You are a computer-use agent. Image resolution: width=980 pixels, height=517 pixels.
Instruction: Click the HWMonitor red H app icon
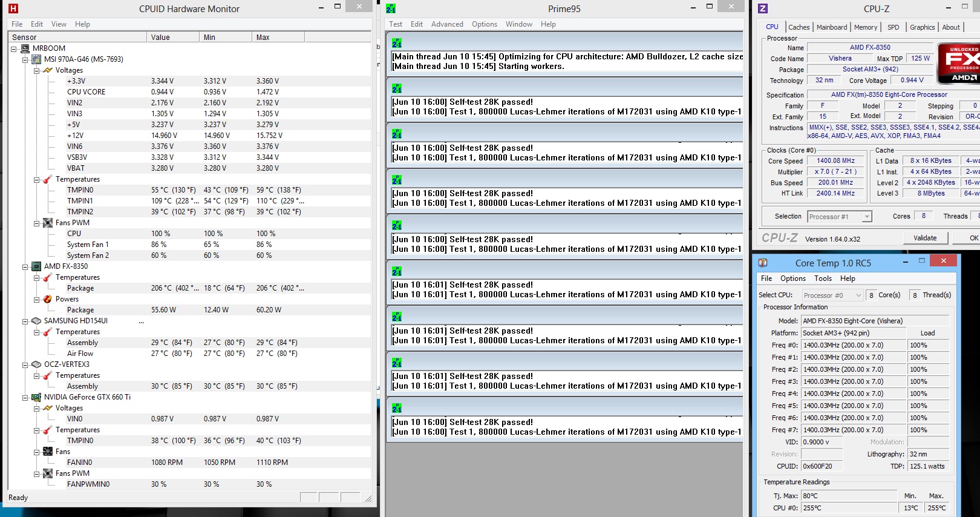tap(13, 8)
